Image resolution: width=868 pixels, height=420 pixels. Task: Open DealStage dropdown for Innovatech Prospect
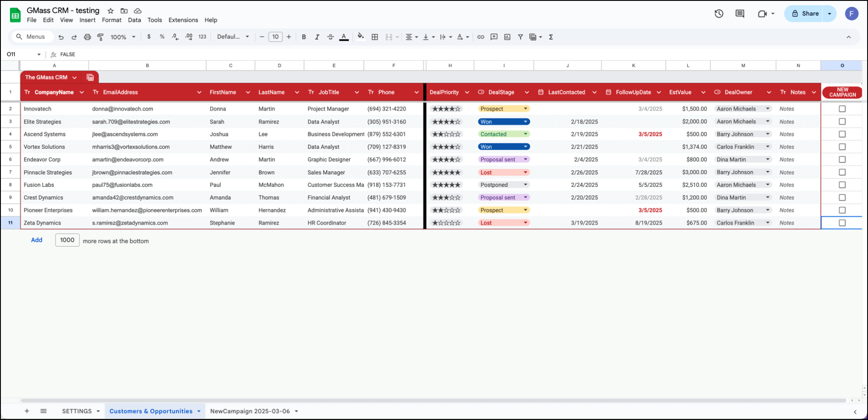525,109
